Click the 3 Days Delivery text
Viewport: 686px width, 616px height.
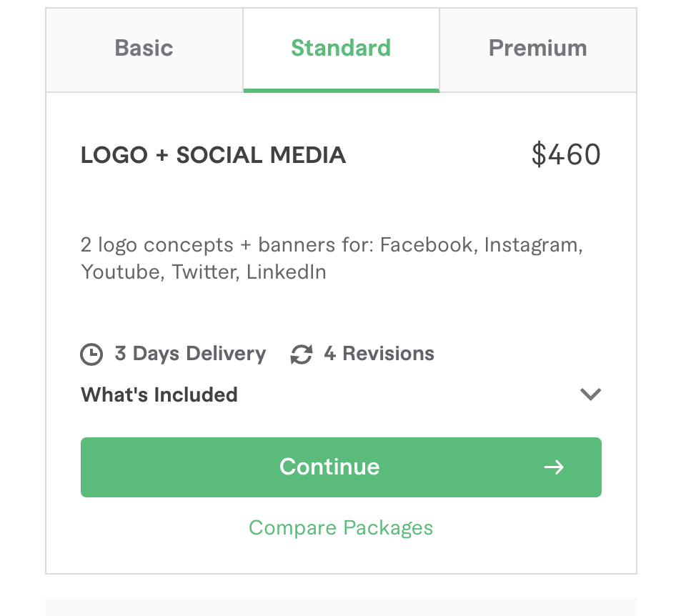190,354
